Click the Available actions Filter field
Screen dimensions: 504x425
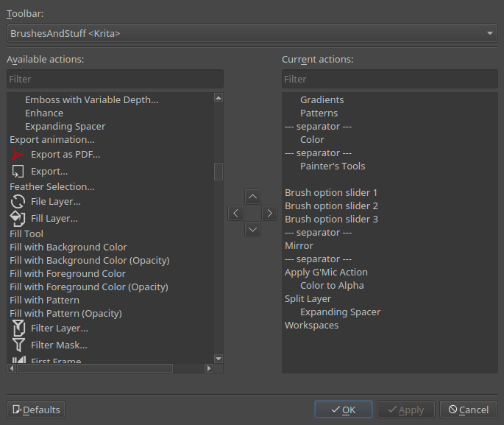pyautogui.click(x=115, y=79)
